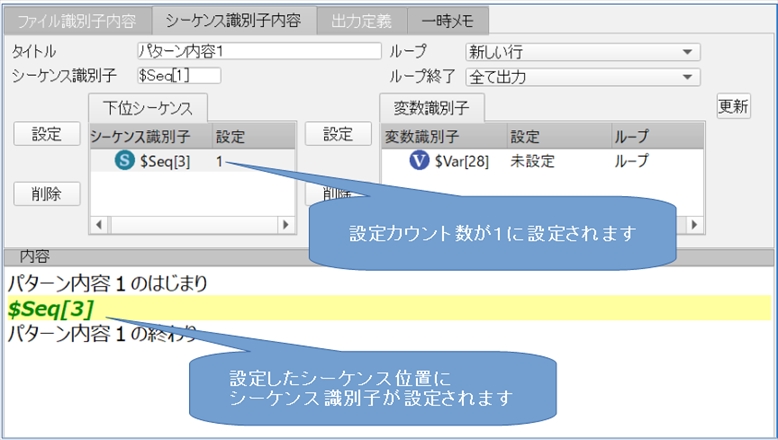This screenshot has height=440, width=778.
Task: Click the タイトル text field
Action: (259, 51)
